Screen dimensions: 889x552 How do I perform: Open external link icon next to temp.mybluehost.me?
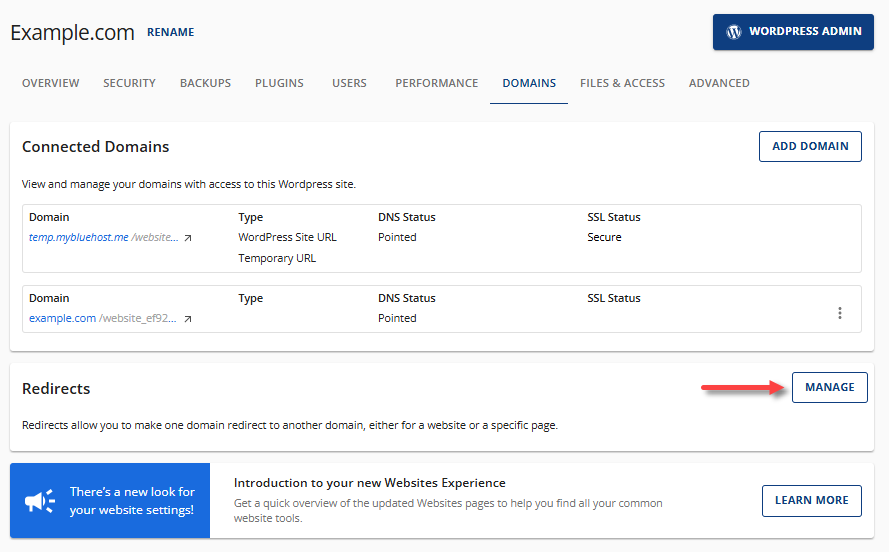click(188, 238)
